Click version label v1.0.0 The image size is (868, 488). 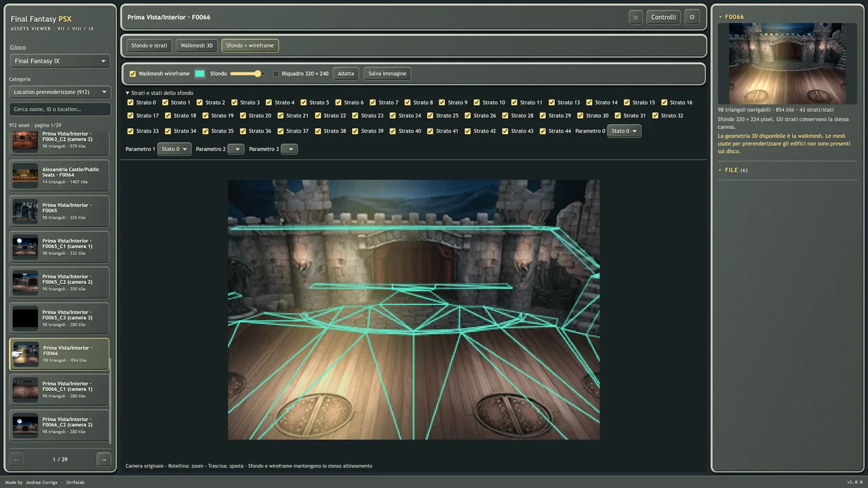click(854, 482)
